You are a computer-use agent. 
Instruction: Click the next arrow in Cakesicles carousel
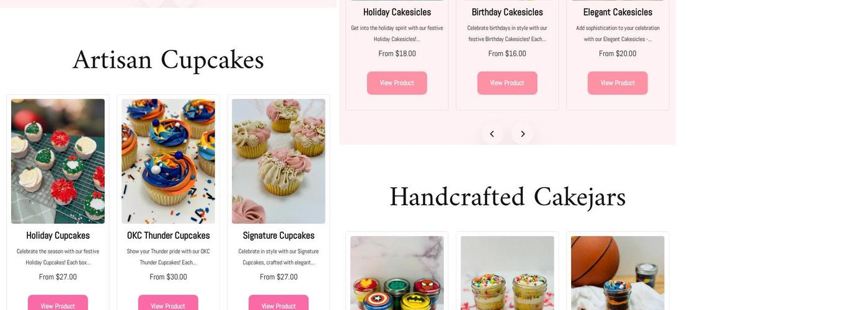pos(523,134)
